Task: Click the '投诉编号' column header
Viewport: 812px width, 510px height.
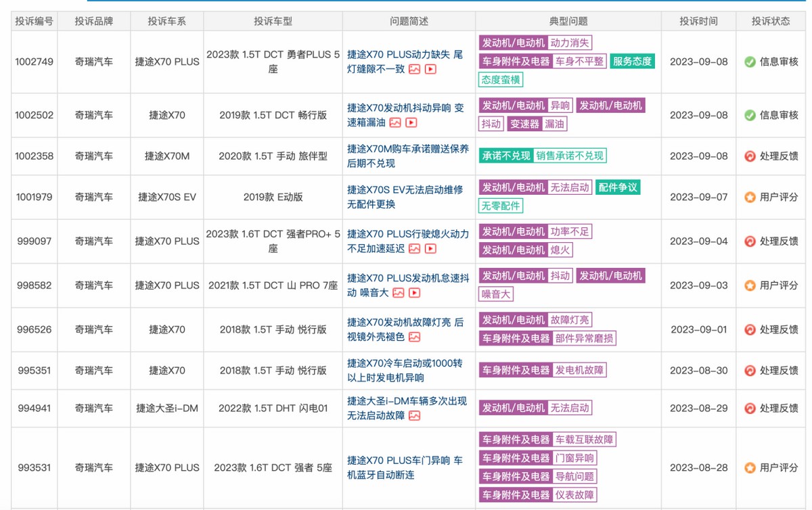Action: 34,21
